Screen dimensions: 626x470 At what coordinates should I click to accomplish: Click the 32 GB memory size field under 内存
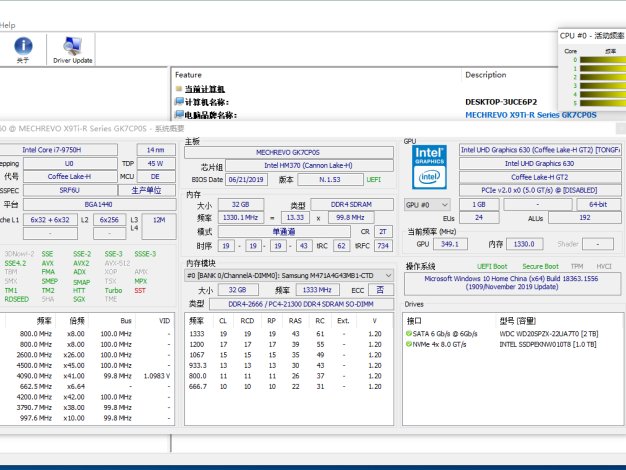[x=241, y=204]
